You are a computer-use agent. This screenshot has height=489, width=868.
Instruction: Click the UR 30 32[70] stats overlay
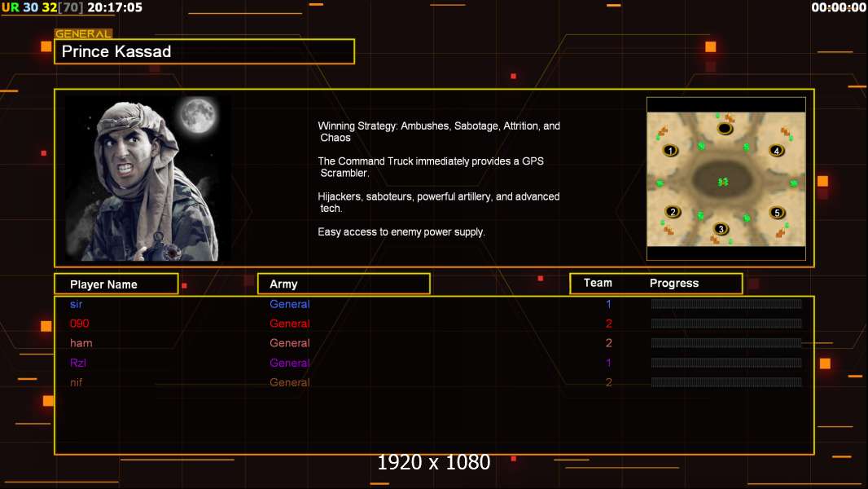(x=42, y=7)
